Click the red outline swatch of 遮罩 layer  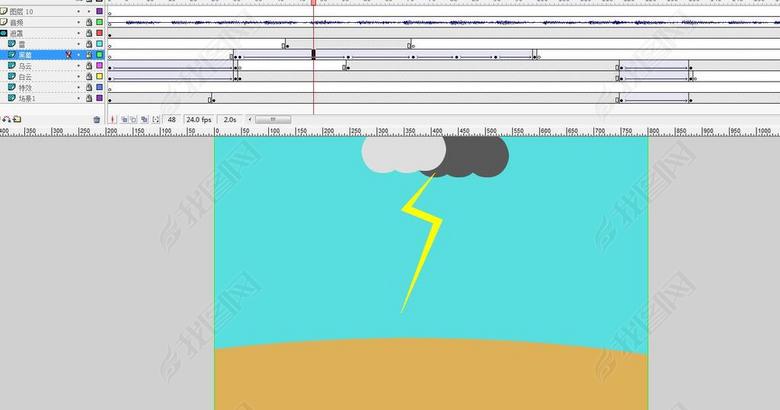click(99, 33)
